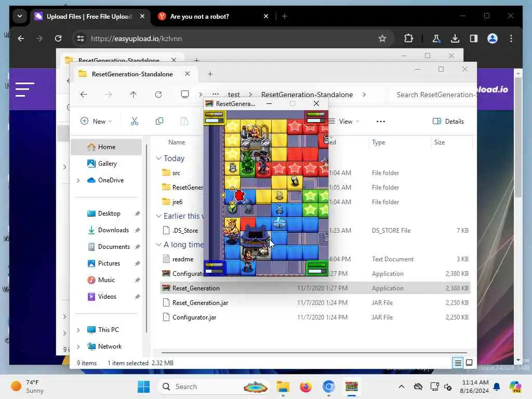Select the src folder
This screenshot has height=399, width=532.
176,173
